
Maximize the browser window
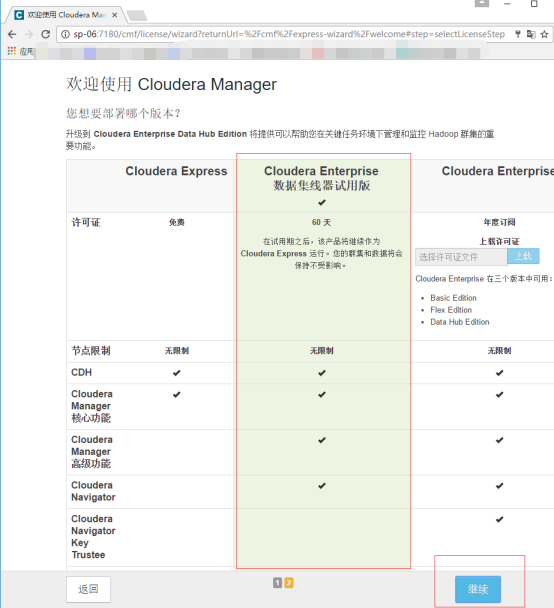[534, 3]
